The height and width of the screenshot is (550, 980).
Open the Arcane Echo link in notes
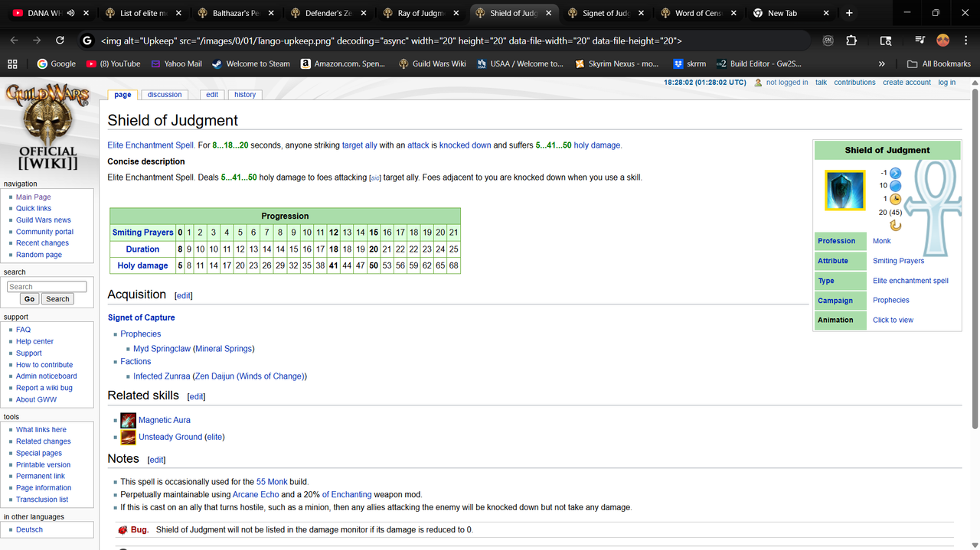256,495
